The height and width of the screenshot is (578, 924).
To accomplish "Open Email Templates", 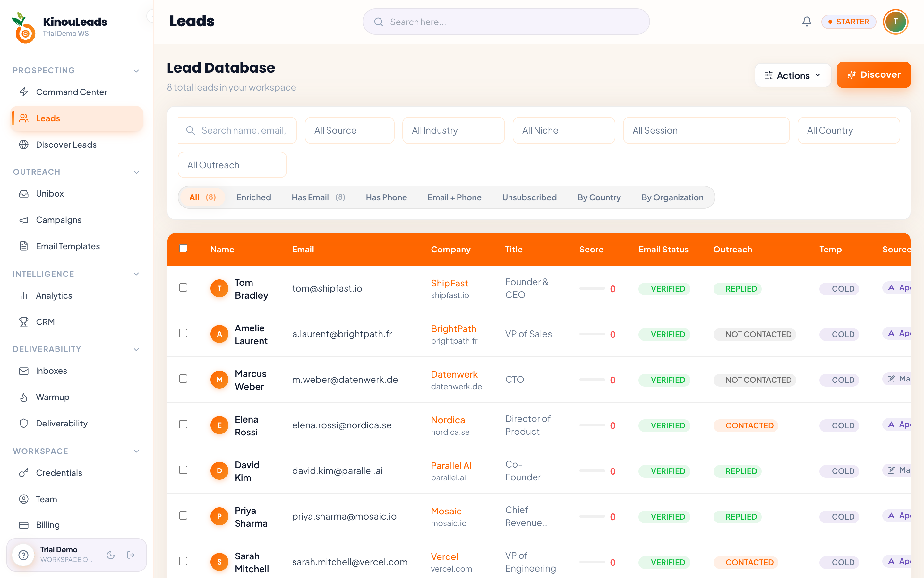I will [77, 246].
